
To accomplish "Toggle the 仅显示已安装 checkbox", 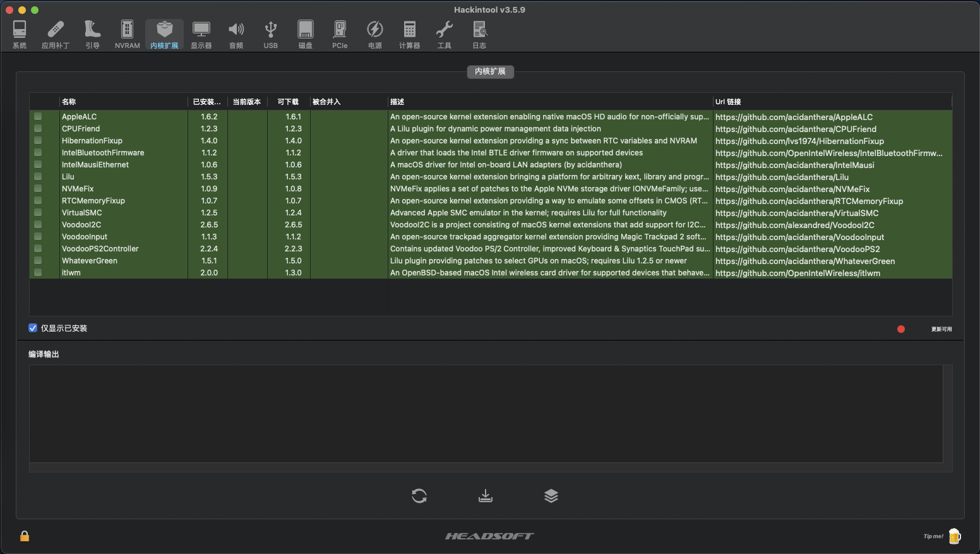I will tap(33, 328).
